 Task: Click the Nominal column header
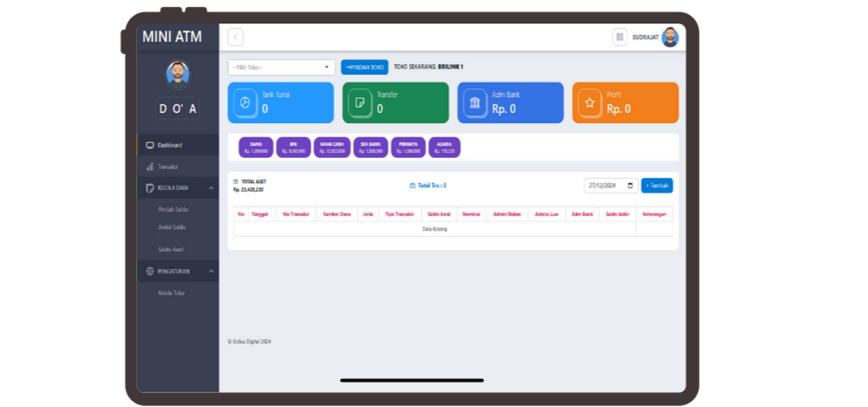471,213
